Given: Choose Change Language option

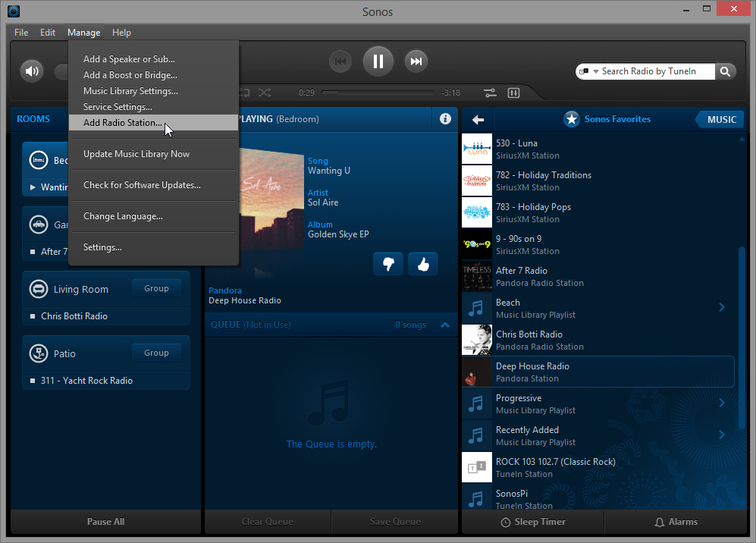Looking at the screenshot, I should coord(153,216).
